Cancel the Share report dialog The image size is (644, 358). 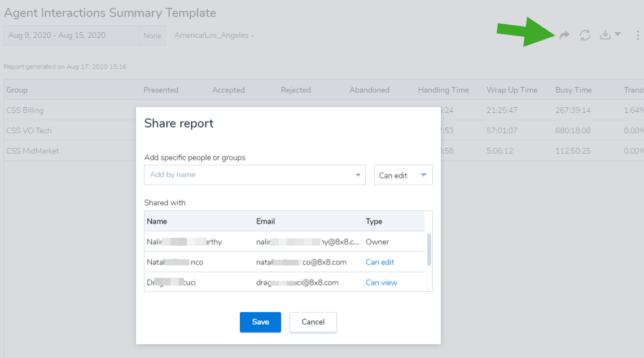(x=313, y=322)
